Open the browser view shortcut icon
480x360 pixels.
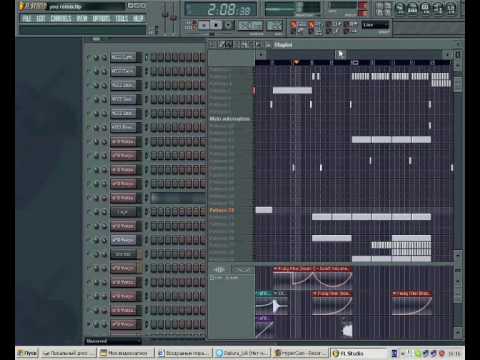tap(438, 8)
